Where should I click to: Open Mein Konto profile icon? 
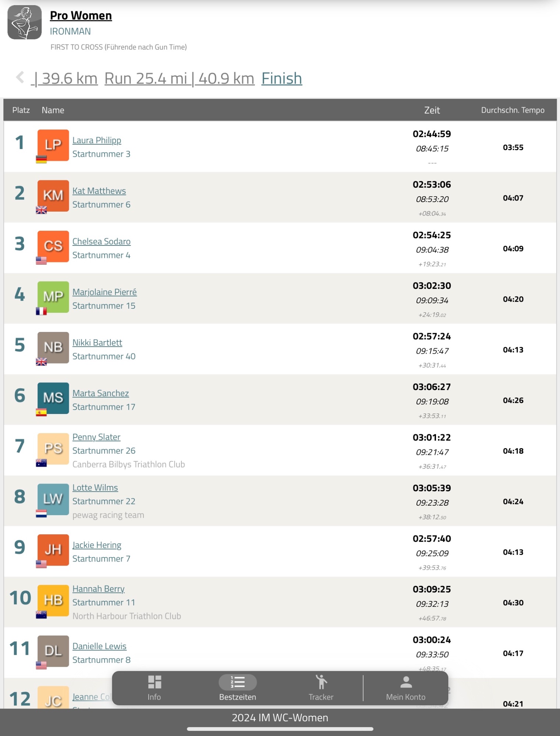406,682
